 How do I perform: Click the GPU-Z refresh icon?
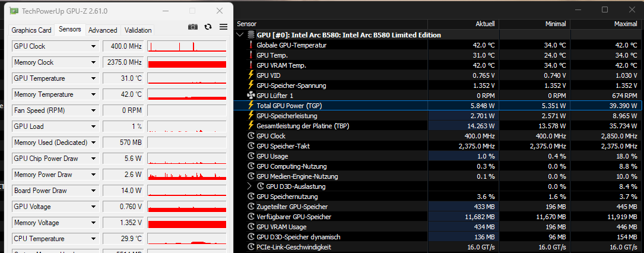208,27
